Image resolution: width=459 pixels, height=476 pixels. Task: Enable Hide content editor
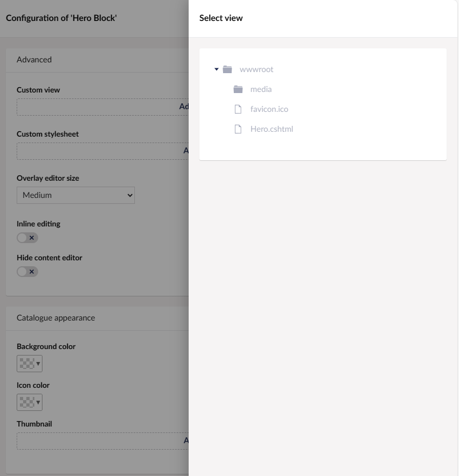tap(27, 271)
